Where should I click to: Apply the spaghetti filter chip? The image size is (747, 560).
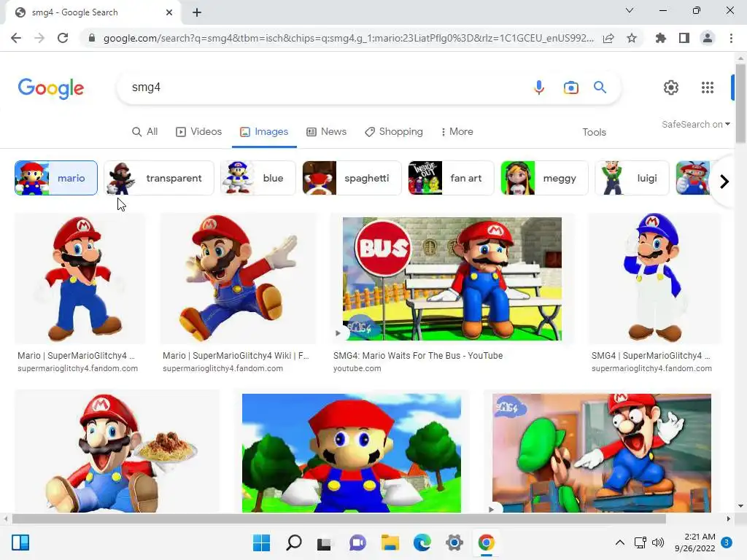352,178
